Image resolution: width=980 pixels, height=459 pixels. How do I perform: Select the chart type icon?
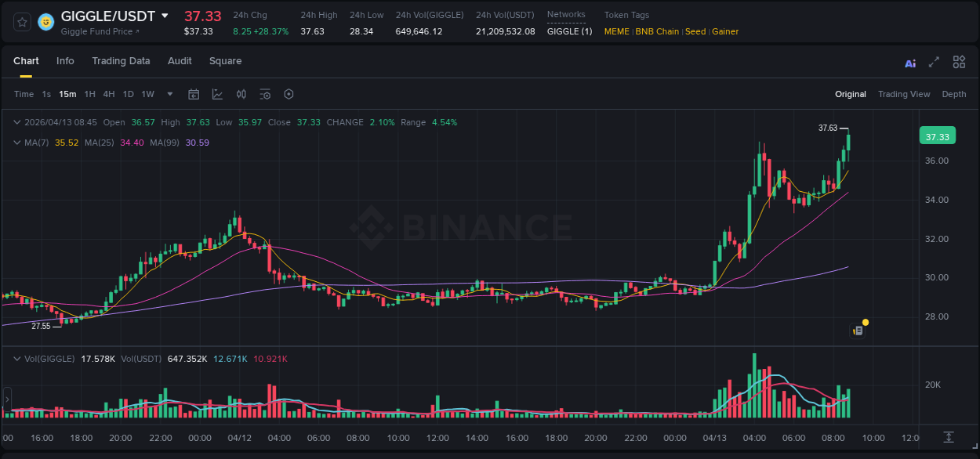click(216, 94)
